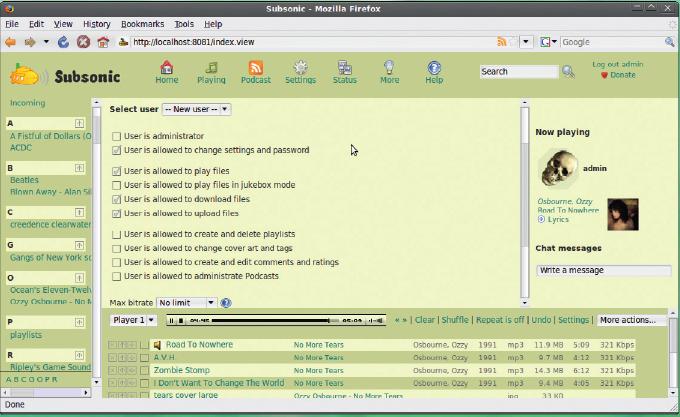Open the Select user dropdown

point(196,109)
